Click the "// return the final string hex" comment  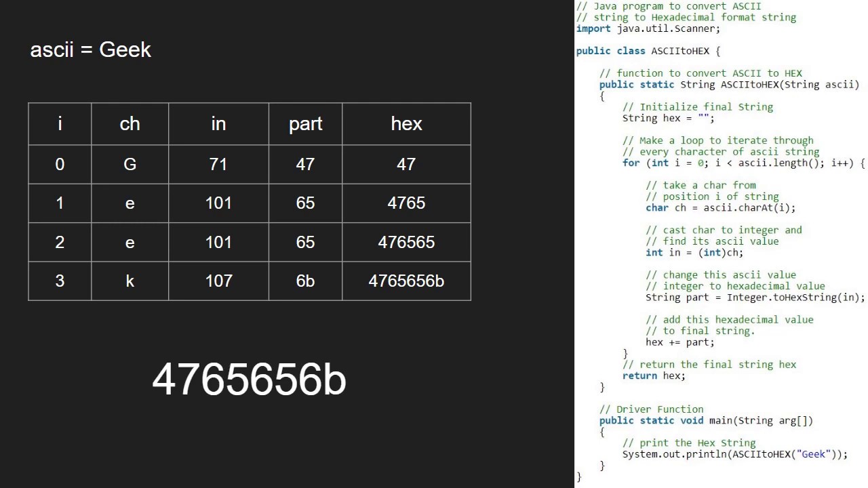tap(709, 365)
